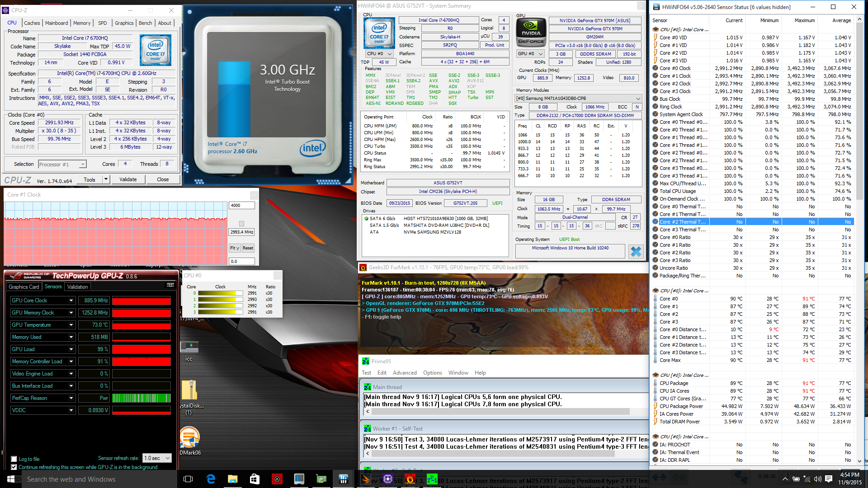This screenshot has height=488, width=868.
Task: Open the PerfCap Reason sensor dropdown
Action: pyautogui.click(x=71, y=398)
